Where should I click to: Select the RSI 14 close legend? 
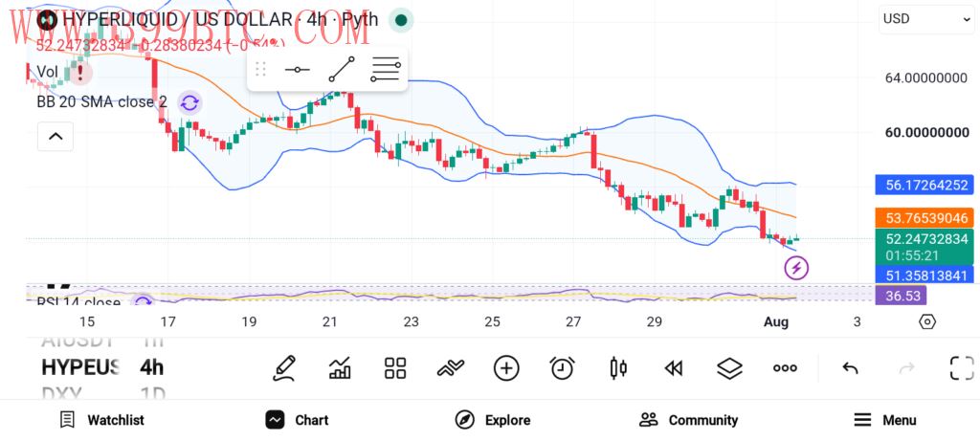[x=78, y=302]
